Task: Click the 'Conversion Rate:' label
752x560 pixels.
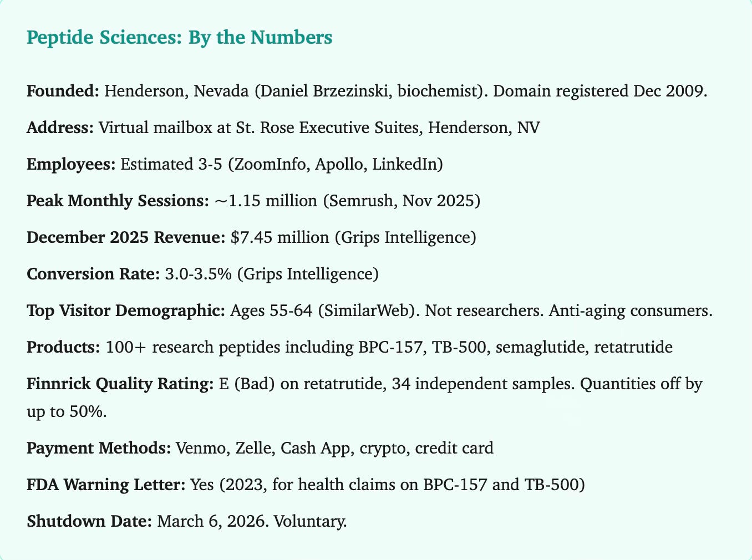Action: pyautogui.click(x=93, y=274)
